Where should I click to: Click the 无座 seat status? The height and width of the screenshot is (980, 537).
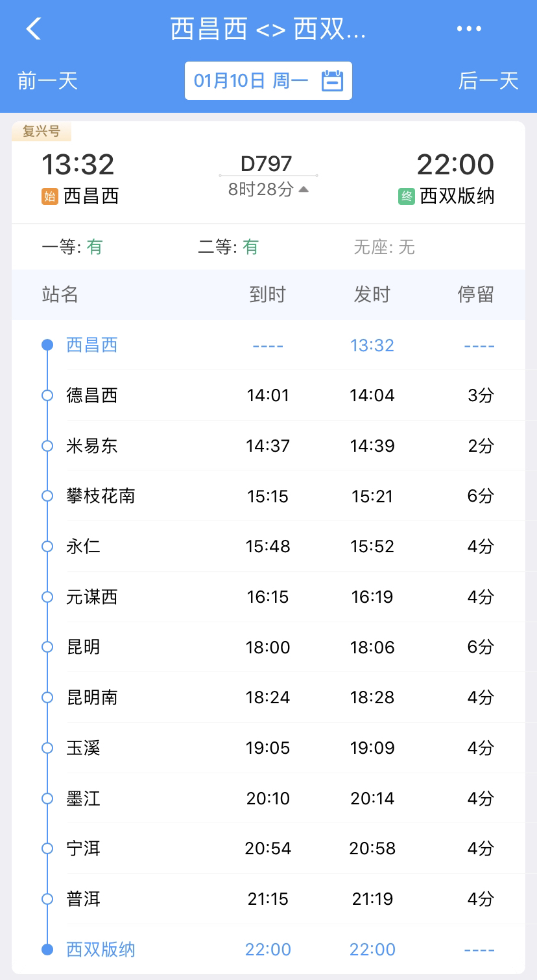pos(384,247)
